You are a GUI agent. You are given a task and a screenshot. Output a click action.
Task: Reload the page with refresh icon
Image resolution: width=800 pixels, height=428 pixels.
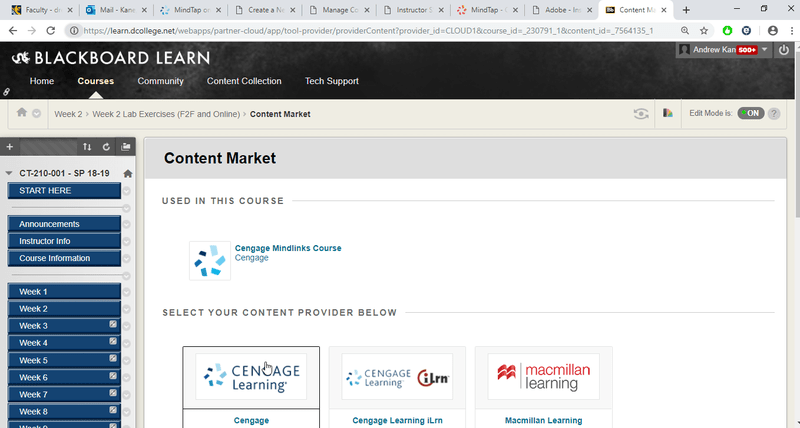(51, 31)
